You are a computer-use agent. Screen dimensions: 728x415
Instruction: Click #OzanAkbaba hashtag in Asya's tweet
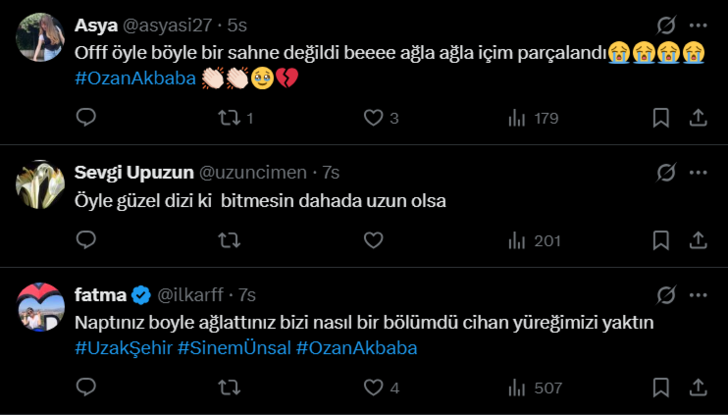(135, 77)
